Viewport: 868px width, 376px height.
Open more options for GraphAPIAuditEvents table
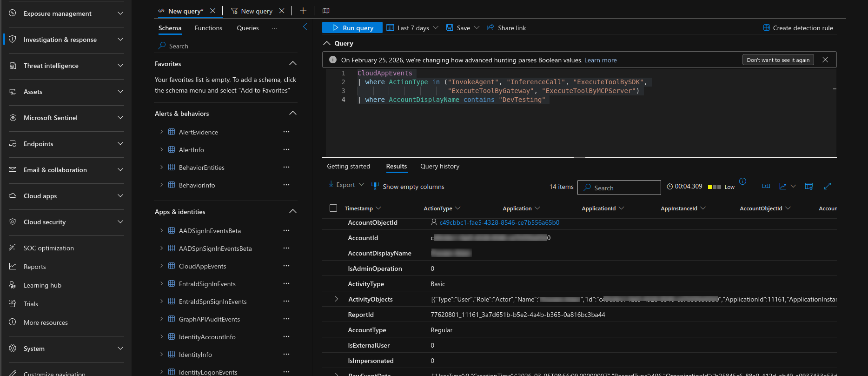286,319
